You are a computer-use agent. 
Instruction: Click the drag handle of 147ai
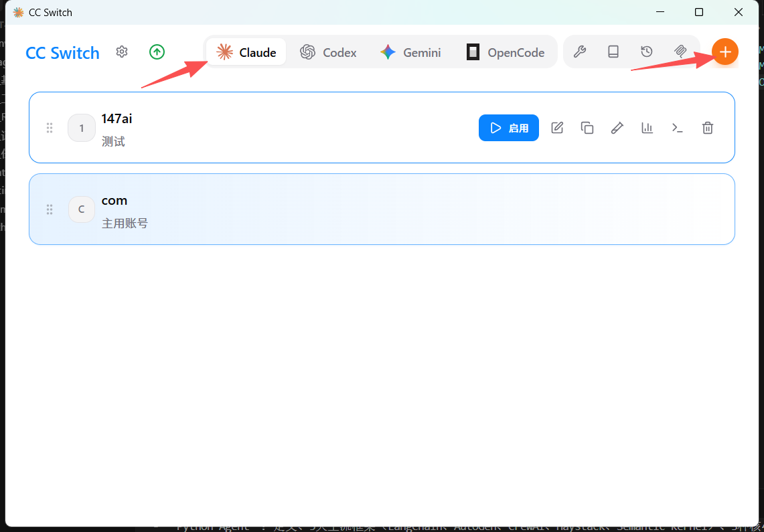tap(49, 128)
